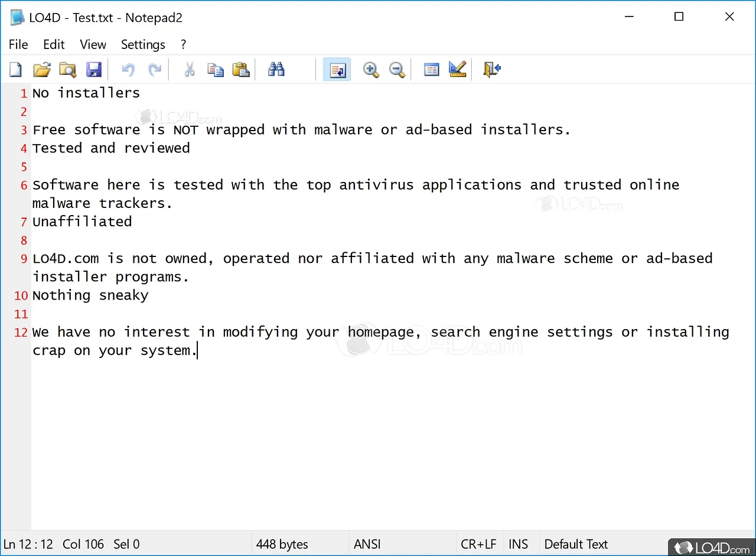Paste from clipboard icon

pos(240,70)
